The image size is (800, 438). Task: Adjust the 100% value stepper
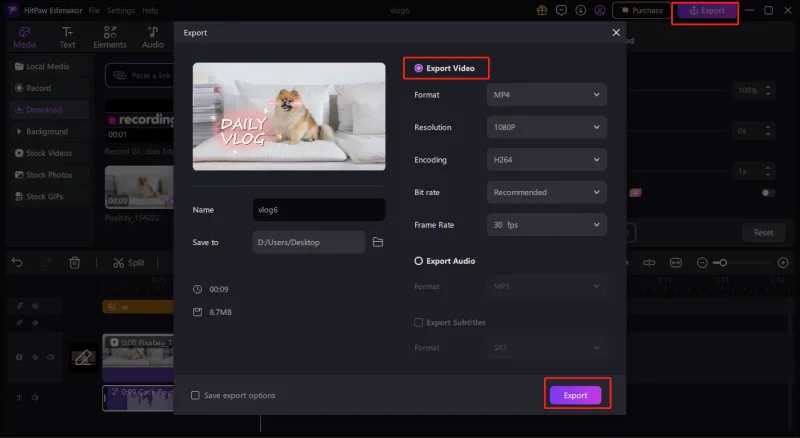pos(768,90)
